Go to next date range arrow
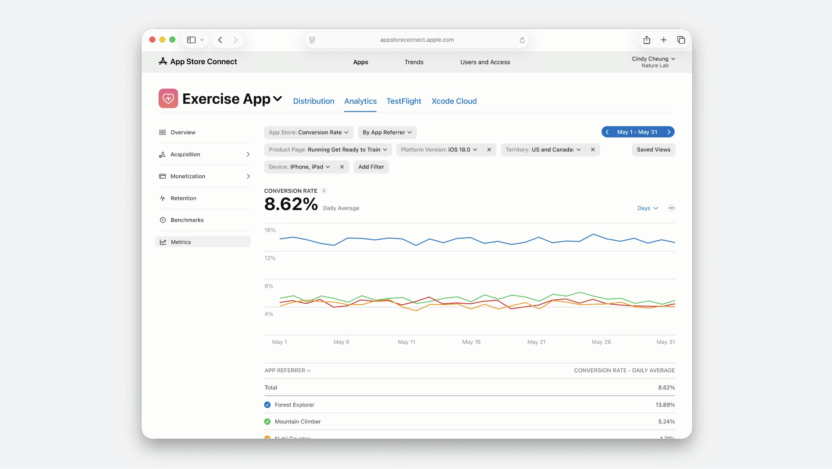Image resolution: width=832 pixels, height=469 pixels. (669, 132)
